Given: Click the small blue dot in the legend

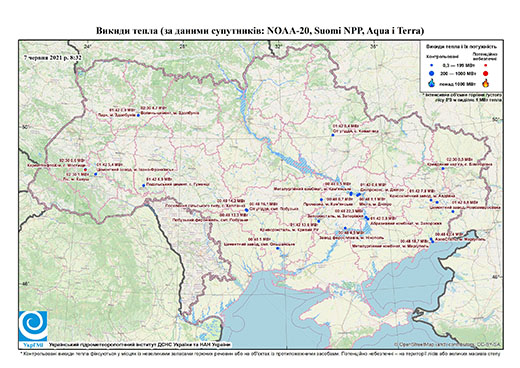Looking at the screenshot, I should [x=431, y=66].
